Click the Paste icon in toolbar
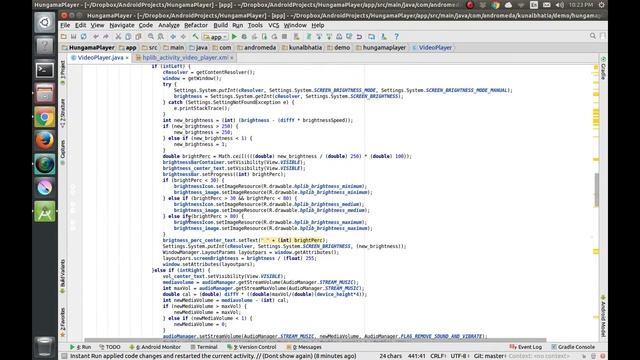 tap(138, 37)
